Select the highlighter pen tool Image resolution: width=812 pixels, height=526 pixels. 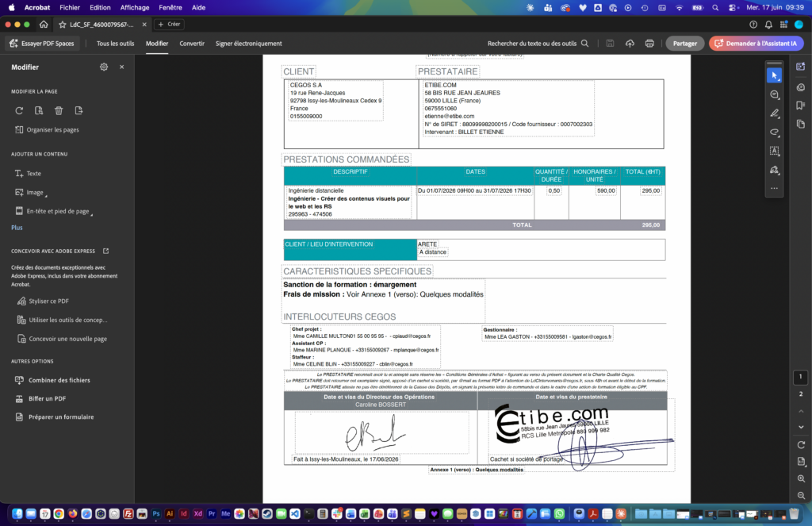click(774, 113)
